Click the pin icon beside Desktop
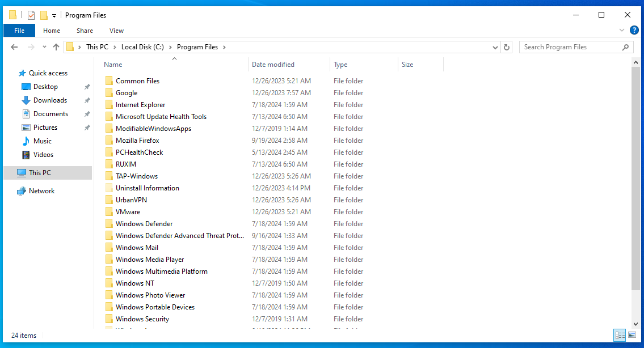 [87, 87]
